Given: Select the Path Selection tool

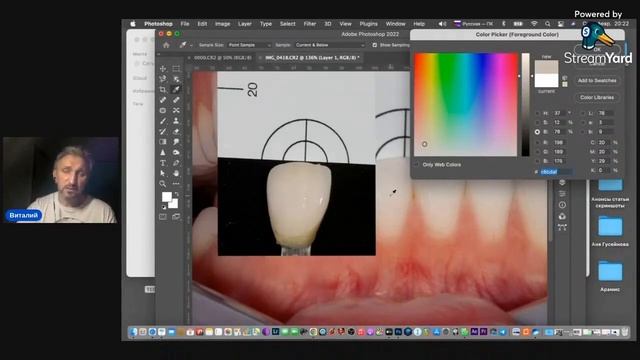Looking at the screenshot, I should tap(163, 173).
